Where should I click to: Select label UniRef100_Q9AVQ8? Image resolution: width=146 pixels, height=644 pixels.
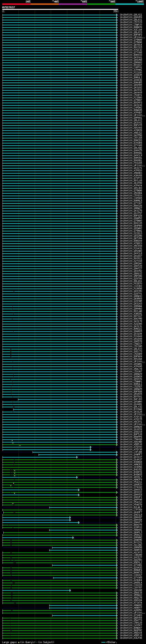pyautogui.click(x=131, y=590)
